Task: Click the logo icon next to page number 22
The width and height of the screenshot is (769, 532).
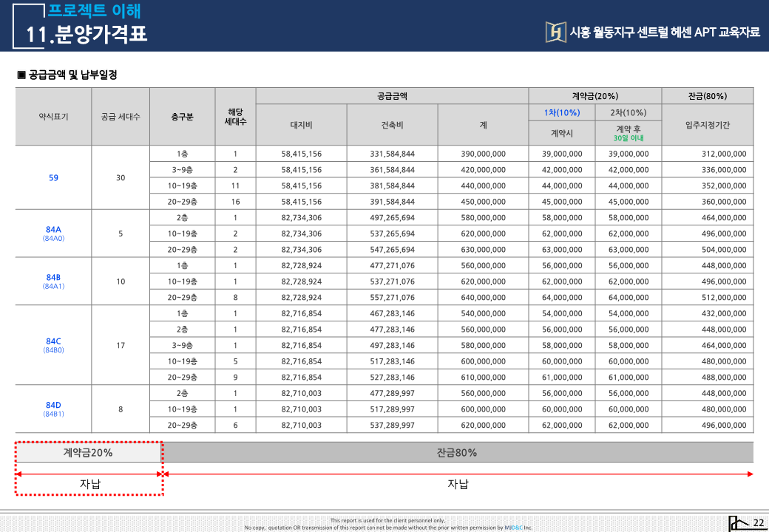Action: tap(738, 523)
